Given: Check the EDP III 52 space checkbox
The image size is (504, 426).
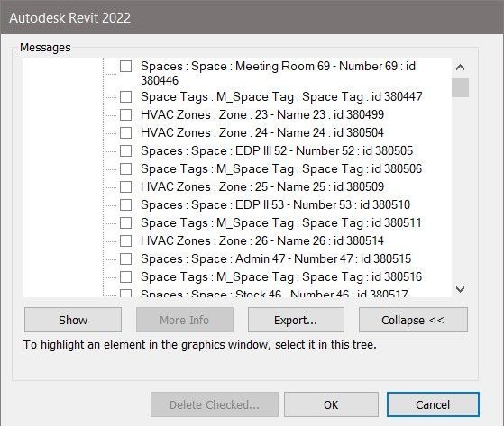Looking at the screenshot, I should 125,150.
